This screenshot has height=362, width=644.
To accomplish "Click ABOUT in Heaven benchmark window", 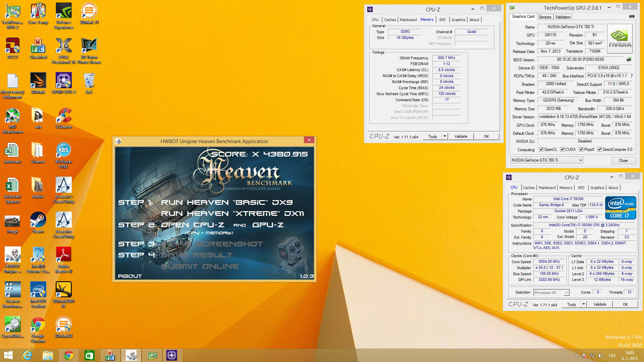I will pyautogui.click(x=130, y=276).
